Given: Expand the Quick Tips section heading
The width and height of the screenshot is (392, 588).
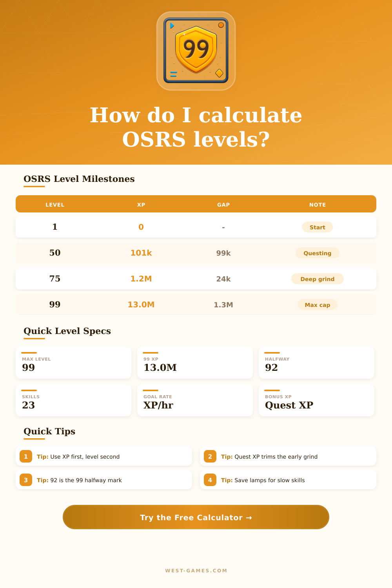Looking at the screenshot, I should (x=49, y=432).
